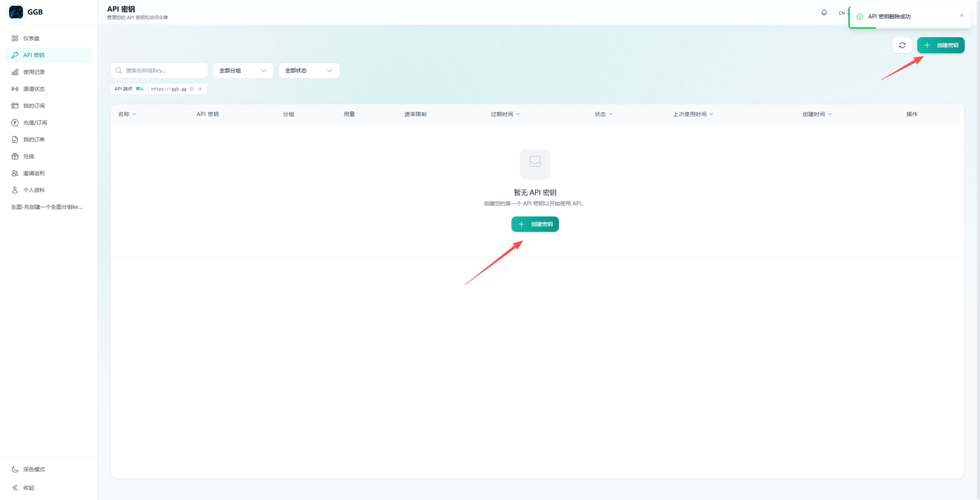Sort by the 过期时间 column header

pos(505,114)
